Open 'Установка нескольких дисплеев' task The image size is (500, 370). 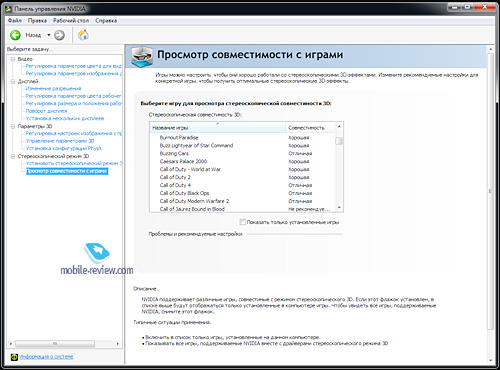pyautogui.click(x=65, y=118)
